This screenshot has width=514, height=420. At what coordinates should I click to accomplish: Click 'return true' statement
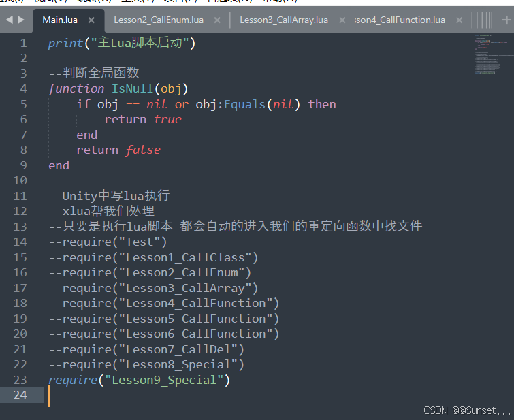[143, 119]
